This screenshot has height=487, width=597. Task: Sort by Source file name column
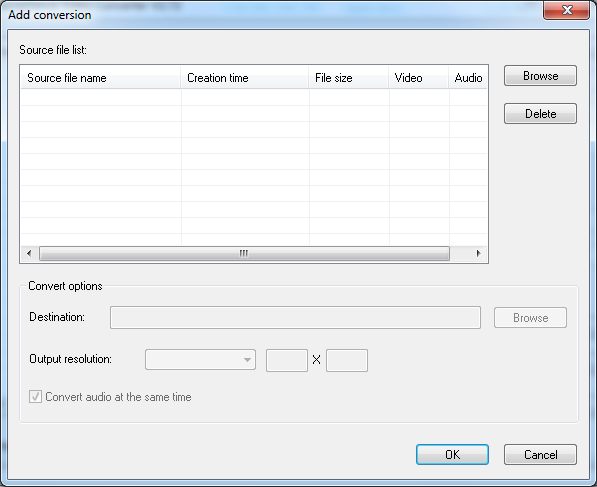(x=101, y=78)
